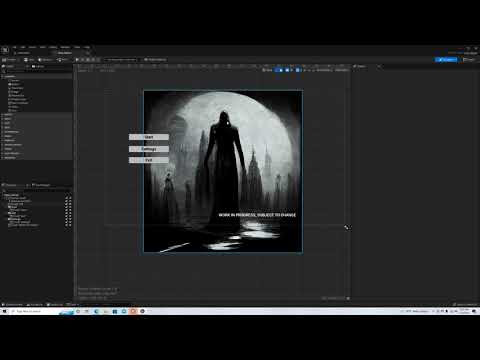Expand the User Created palette category
The height and width of the screenshot is (360, 480).
(2, 153)
